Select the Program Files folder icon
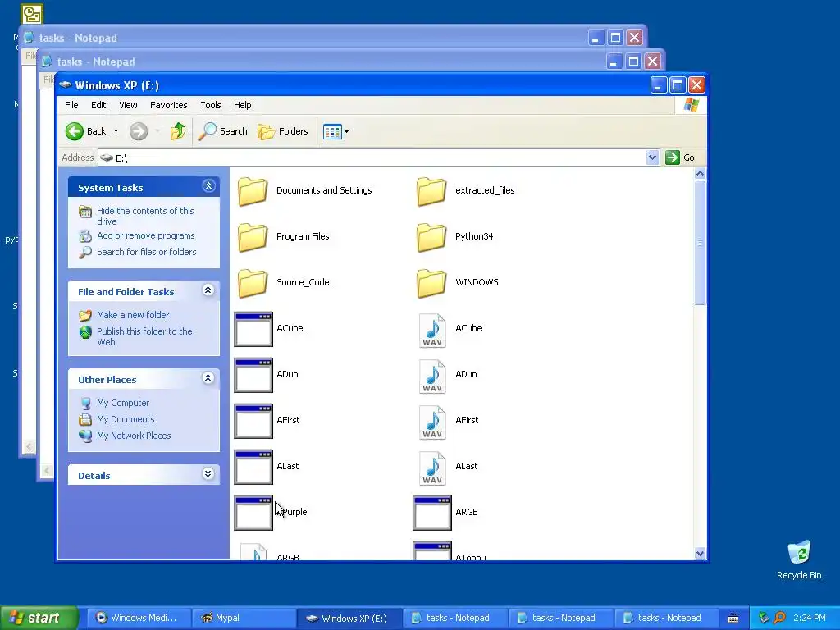The height and width of the screenshot is (630, 840). (253, 237)
